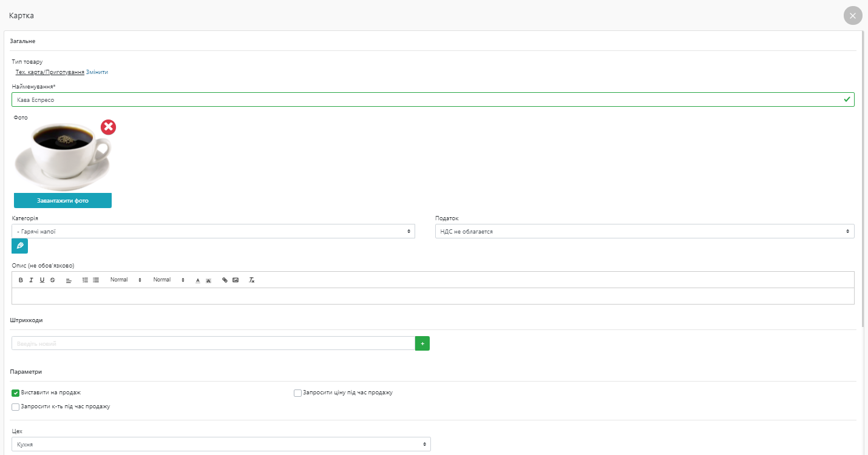Expand the Податок tax dropdown
This screenshot has width=868, height=455.
pos(644,231)
